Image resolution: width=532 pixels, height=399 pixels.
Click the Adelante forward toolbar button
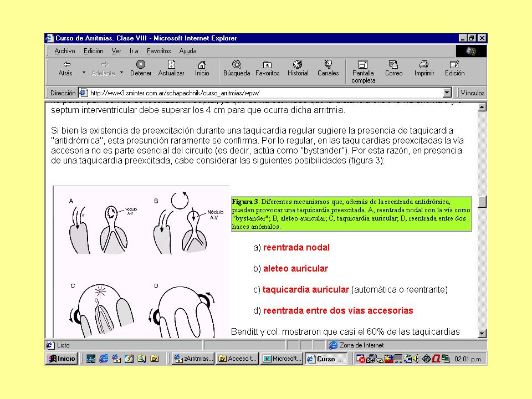tap(103, 68)
